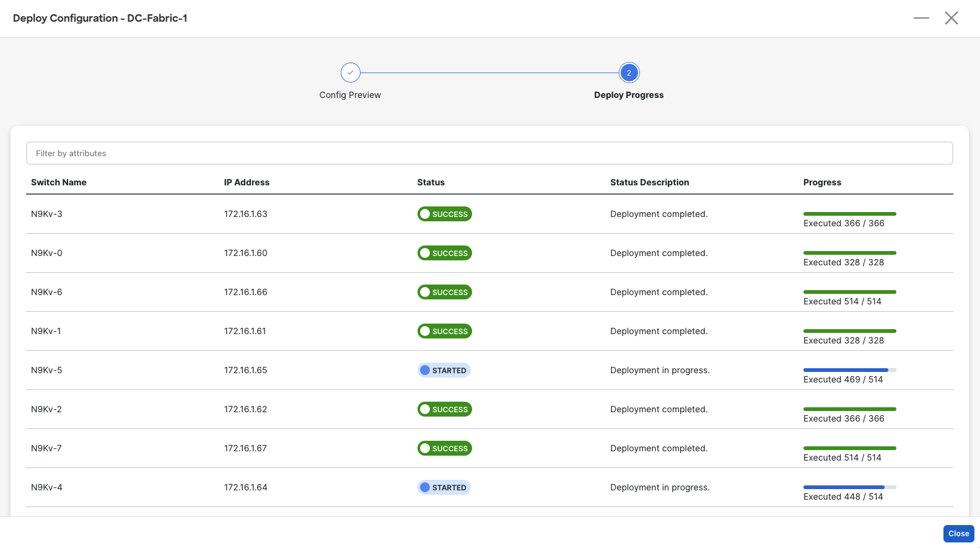Focus the Filter by attributes field
The width and height of the screenshot is (980, 548).
(489, 153)
